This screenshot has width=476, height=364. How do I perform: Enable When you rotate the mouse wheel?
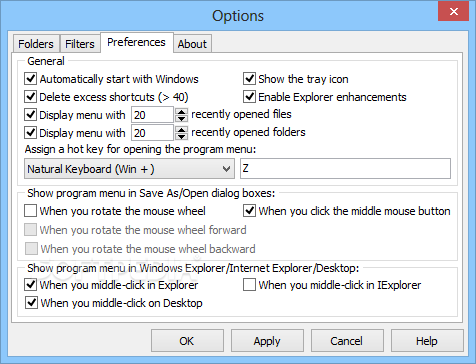coord(31,211)
